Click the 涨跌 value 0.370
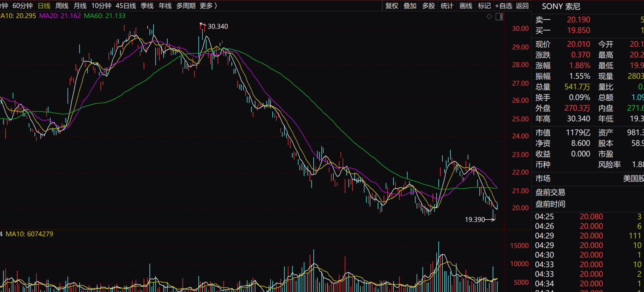The height and width of the screenshot is (292, 644). 581,55
